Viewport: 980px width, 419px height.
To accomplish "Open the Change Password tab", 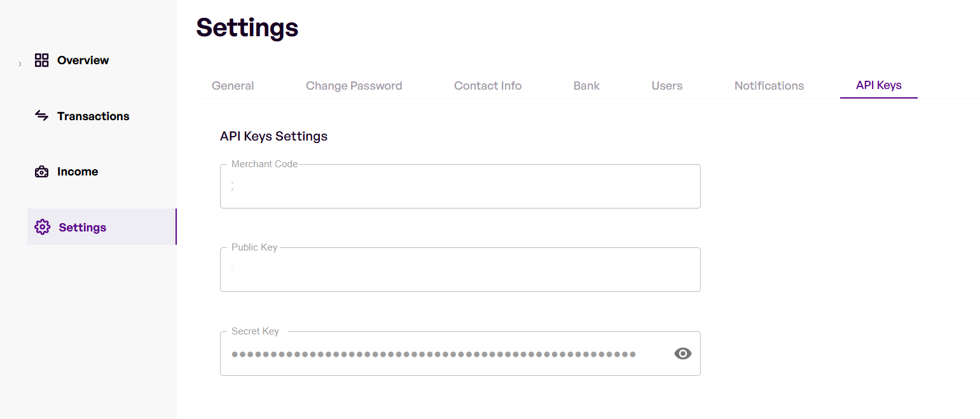I will pyautogui.click(x=354, y=86).
